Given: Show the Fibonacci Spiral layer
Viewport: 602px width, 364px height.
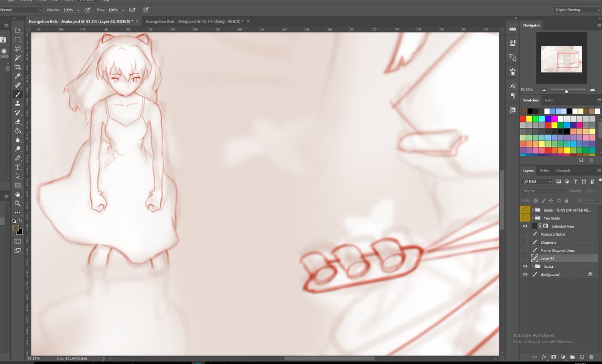Looking at the screenshot, I should click(x=525, y=234).
